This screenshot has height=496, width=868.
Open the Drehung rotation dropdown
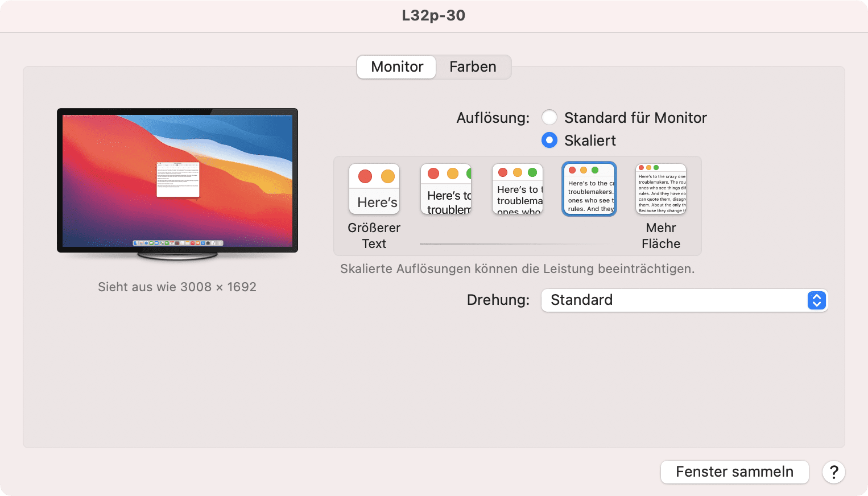(684, 300)
